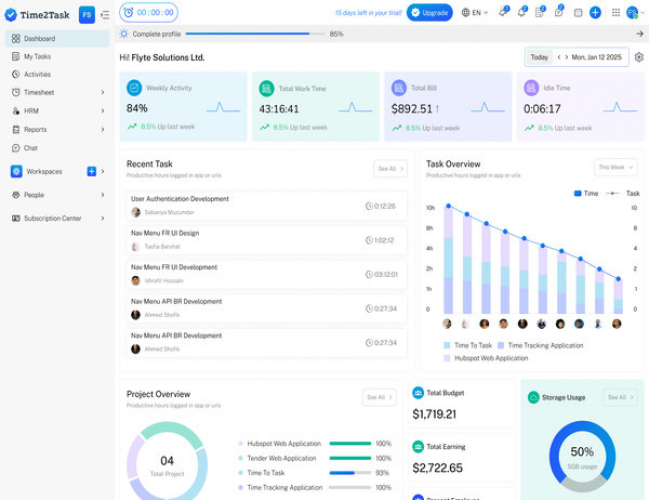649x500 pixels.
Task: Click See All in Project Overview
Action: [x=379, y=397]
